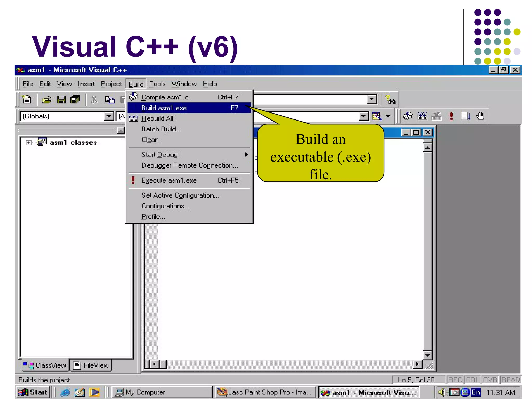The height and width of the screenshot is (399, 532).
Task: Click the volume speaker tray icon
Action: coord(442,392)
